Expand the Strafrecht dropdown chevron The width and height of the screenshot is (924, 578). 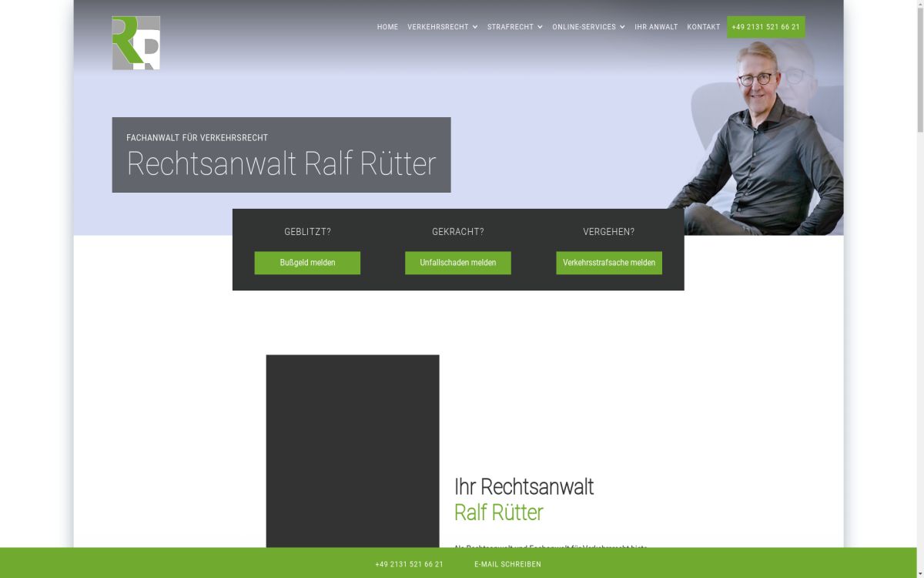[x=540, y=27]
